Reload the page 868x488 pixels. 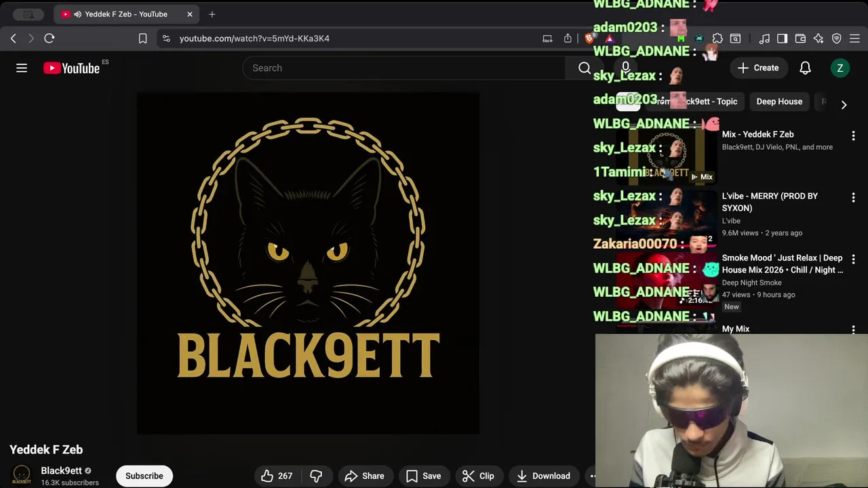point(50,39)
